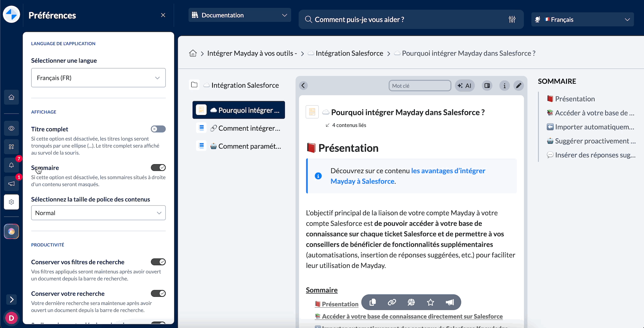This screenshot has width=644, height=328.
Task: Click the pencil edit icon
Action: point(518,86)
